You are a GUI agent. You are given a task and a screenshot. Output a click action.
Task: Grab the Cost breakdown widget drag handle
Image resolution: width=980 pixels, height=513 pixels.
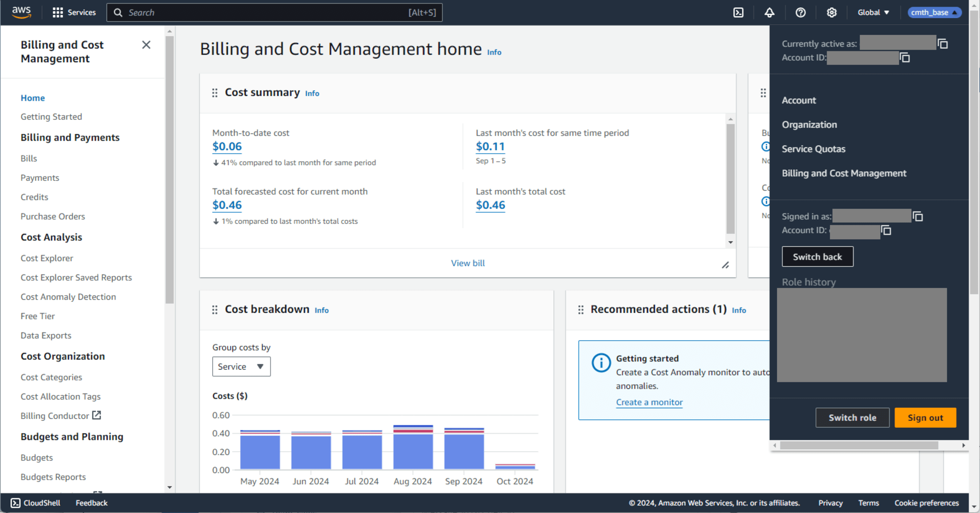click(x=215, y=309)
